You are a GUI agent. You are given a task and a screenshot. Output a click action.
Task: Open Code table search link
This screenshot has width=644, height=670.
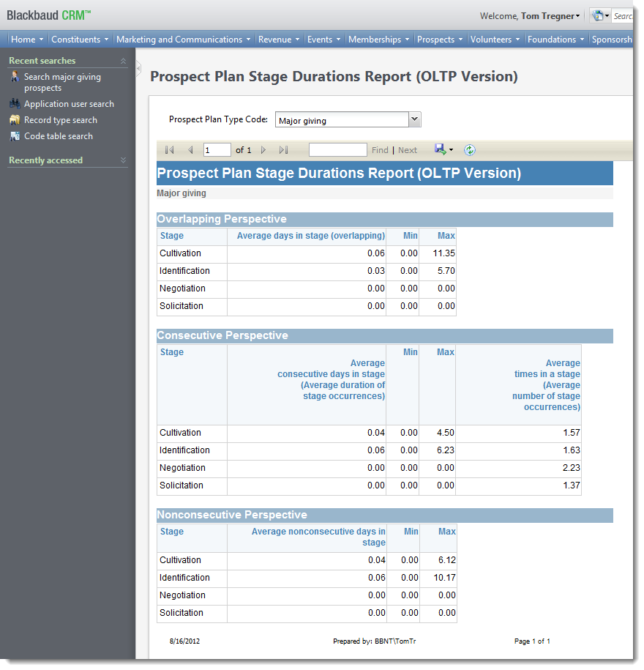58,136
